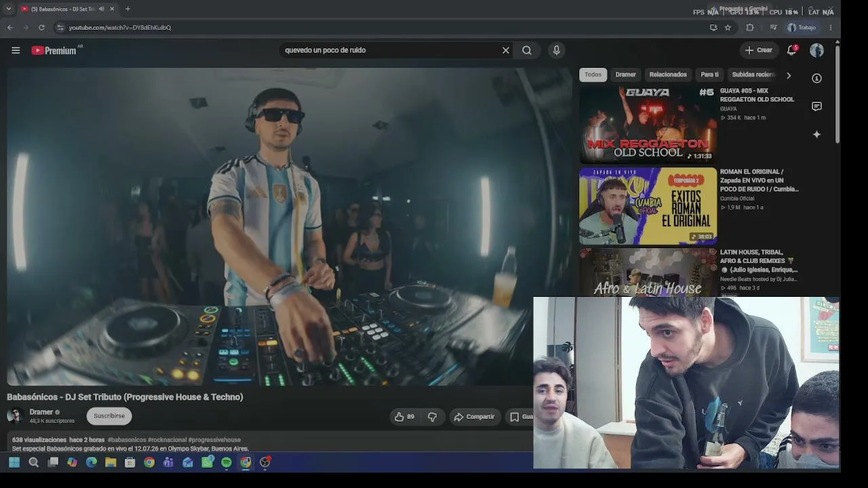868x488 pixels.
Task: Open the YouTube guide hamburger menu
Action: point(16,50)
